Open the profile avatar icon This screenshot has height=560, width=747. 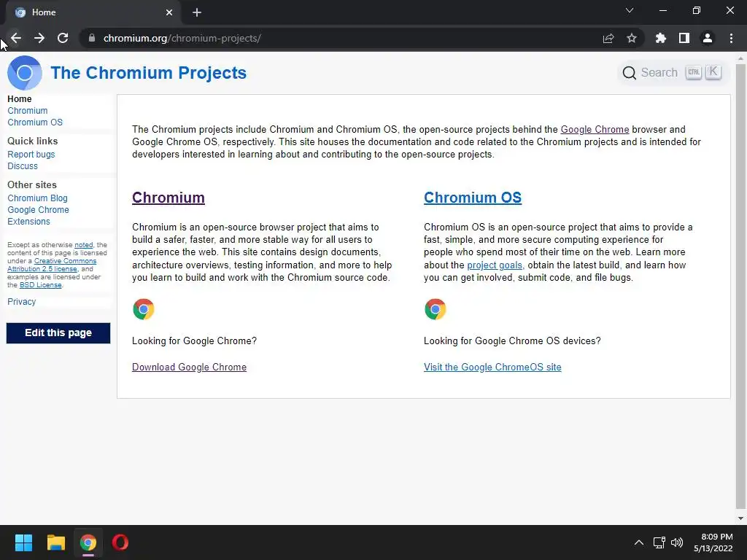click(x=708, y=38)
